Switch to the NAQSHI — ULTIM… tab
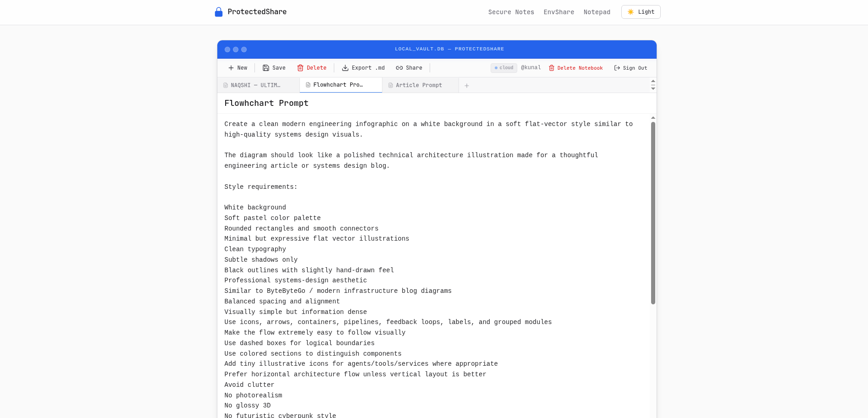The height and width of the screenshot is (418, 868). click(x=258, y=85)
